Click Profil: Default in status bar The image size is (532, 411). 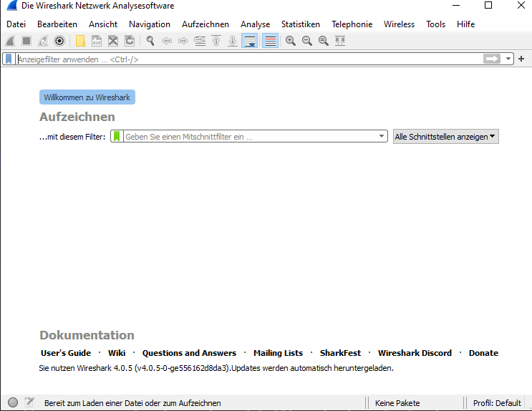[x=497, y=403]
